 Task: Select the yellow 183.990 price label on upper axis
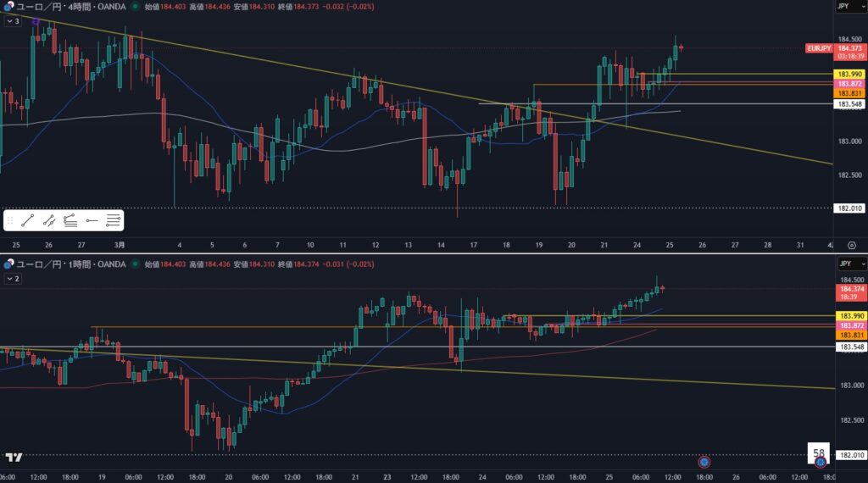[849, 75]
